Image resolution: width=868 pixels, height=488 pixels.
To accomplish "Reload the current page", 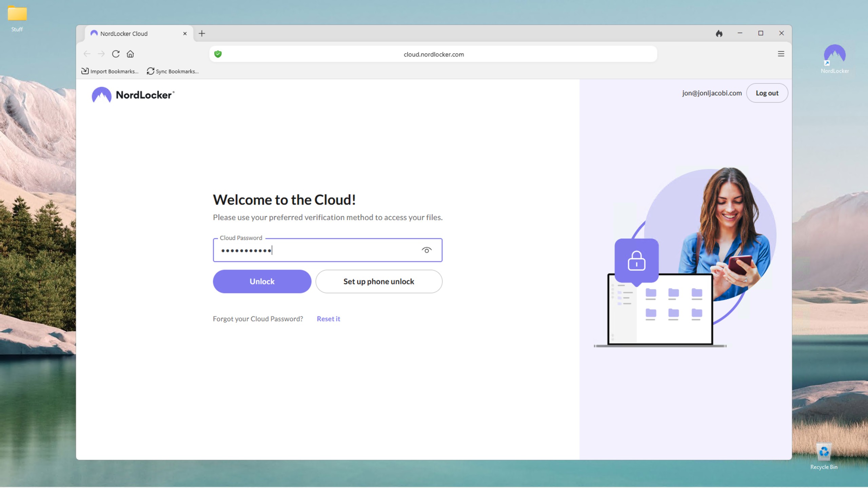I will (116, 54).
